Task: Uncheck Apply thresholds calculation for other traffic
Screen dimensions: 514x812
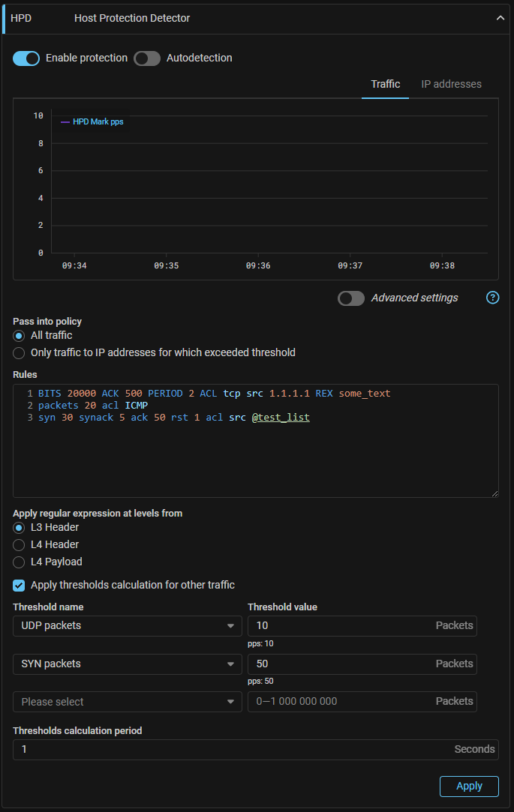Action: click(19, 585)
